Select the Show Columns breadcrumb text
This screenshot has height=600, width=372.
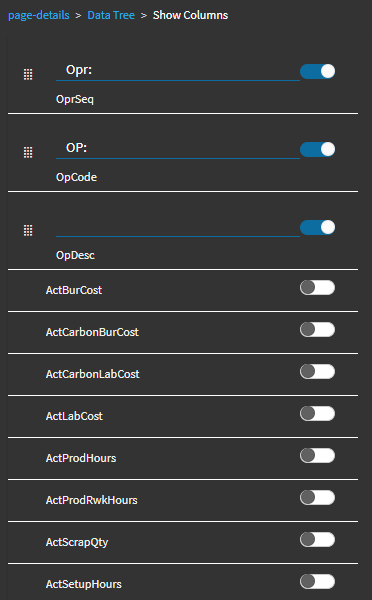(x=190, y=15)
